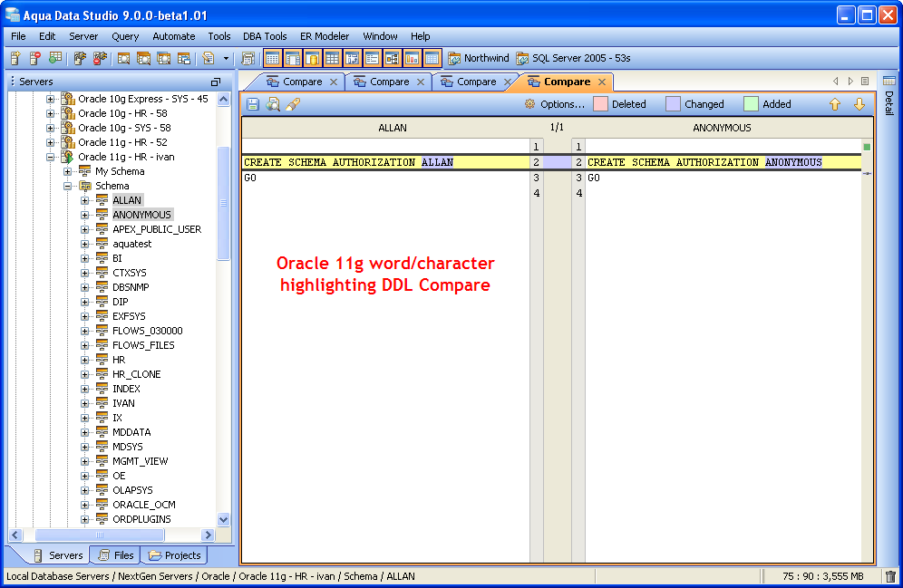The height and width of the screenshot is (588, 903).
Task: Open the ER Modeler menu
Action: [325, 36]
